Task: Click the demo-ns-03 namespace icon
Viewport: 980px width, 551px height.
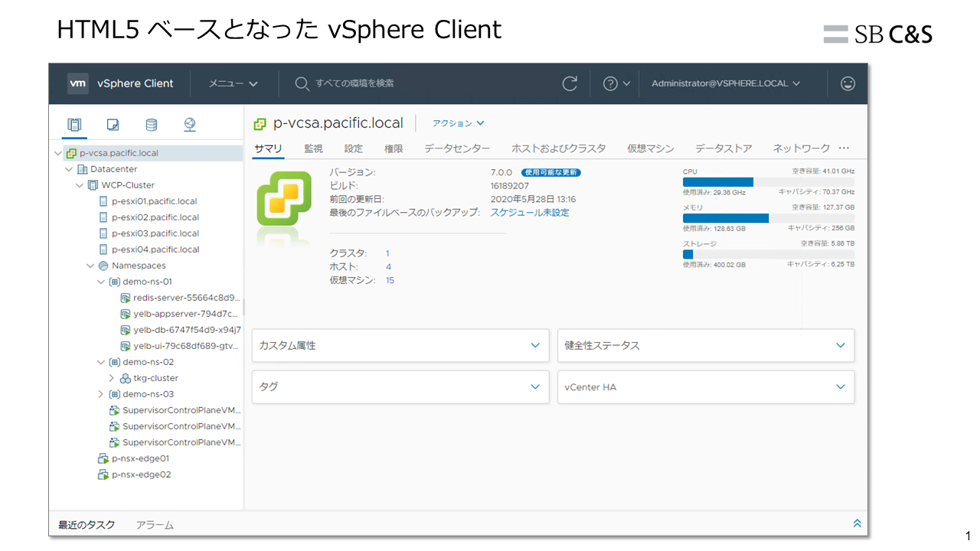Action: 115,394
